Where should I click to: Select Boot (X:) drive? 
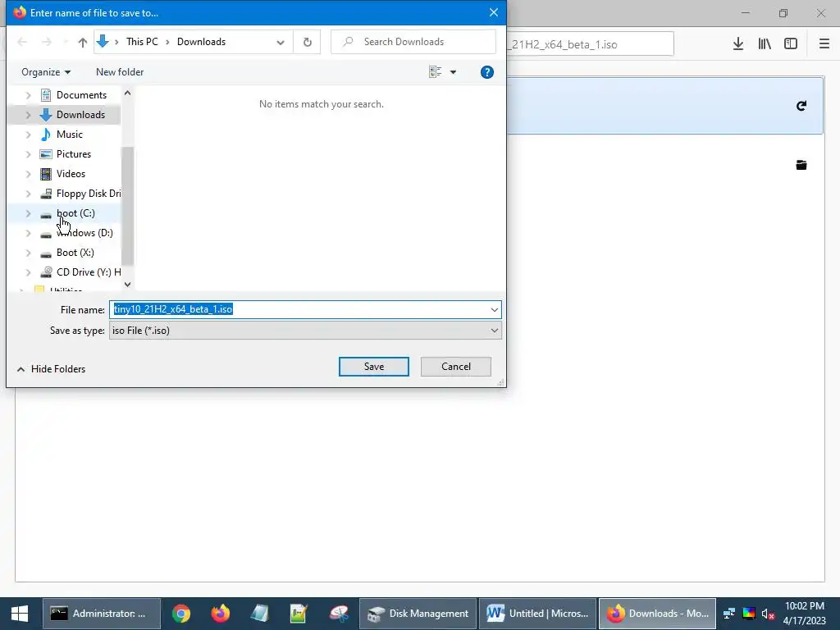(75, 253)
